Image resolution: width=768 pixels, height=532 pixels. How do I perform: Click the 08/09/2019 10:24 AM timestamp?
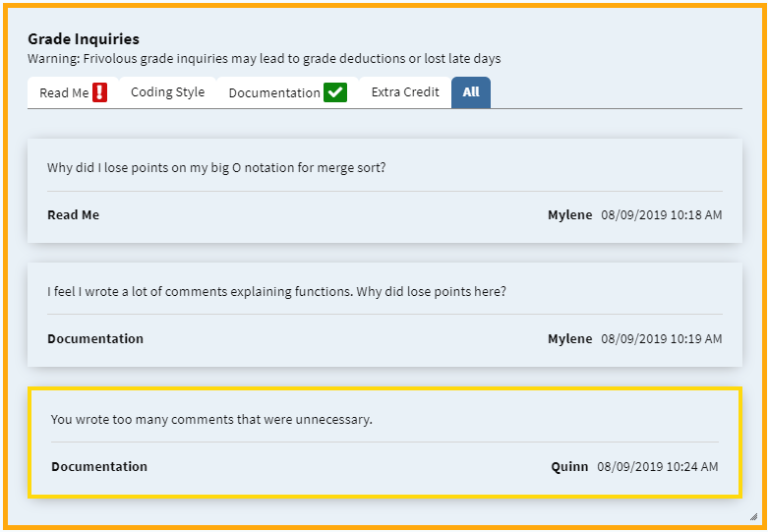pyautogui.click(x=658, y=467)
